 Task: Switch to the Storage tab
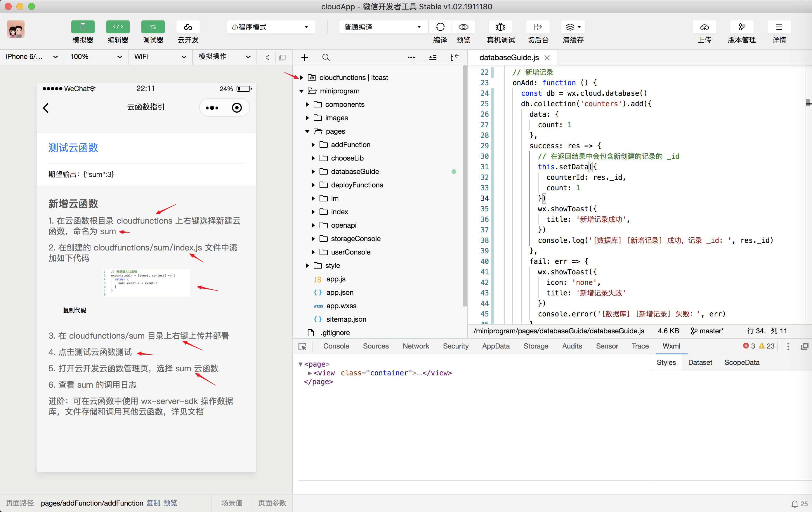click(536, 346)
